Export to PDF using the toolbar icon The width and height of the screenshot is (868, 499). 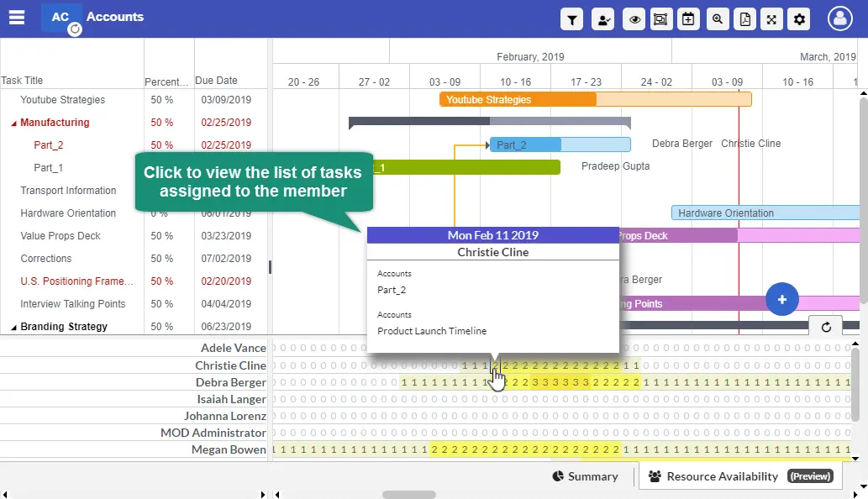point(744,19)
